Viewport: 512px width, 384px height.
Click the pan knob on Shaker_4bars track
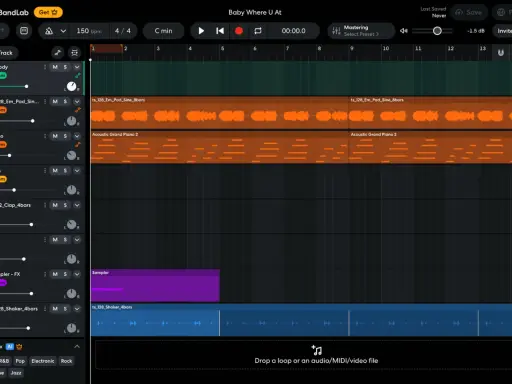[71, 328]
